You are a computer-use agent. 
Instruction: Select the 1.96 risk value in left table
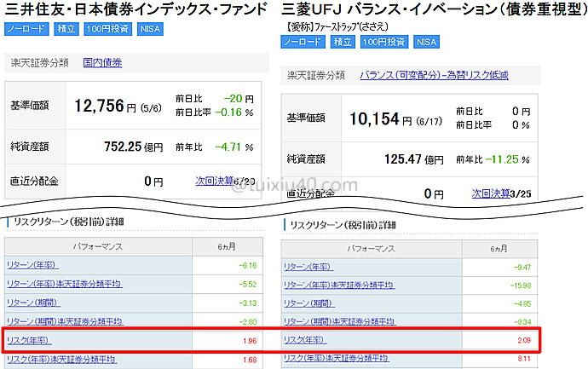coord(250,341)
